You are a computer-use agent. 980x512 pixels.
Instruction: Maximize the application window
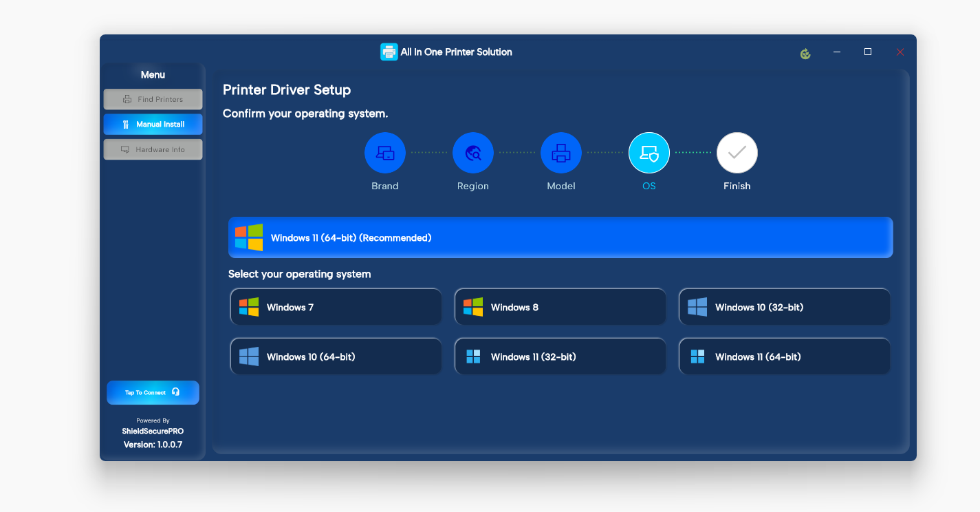[x=868, y=52]
